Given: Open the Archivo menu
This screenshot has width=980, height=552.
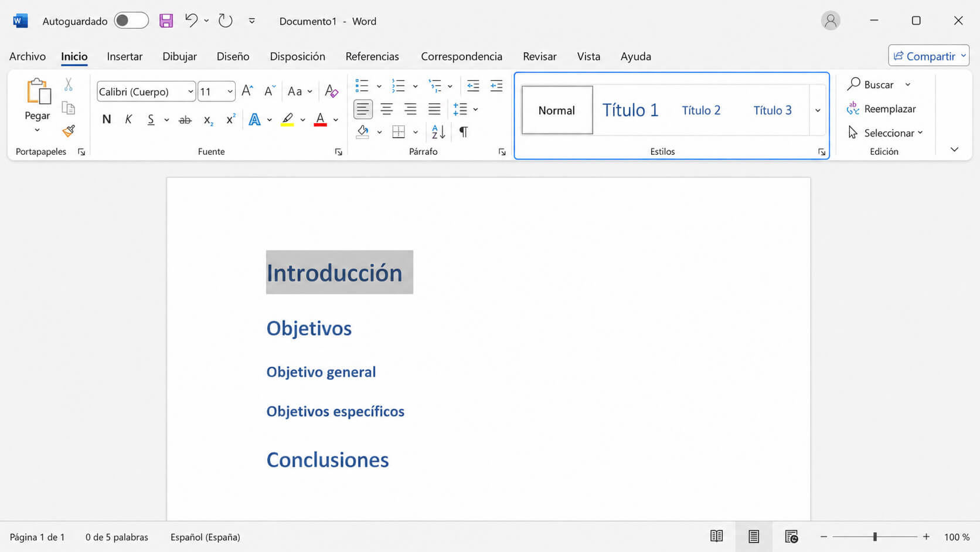Looking at the screenshot, I should pyautogui.click(x=28, y=56).
